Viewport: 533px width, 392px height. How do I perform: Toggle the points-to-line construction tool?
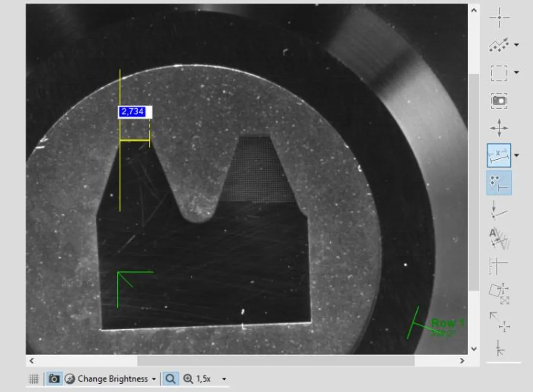(x=499, y=183)
